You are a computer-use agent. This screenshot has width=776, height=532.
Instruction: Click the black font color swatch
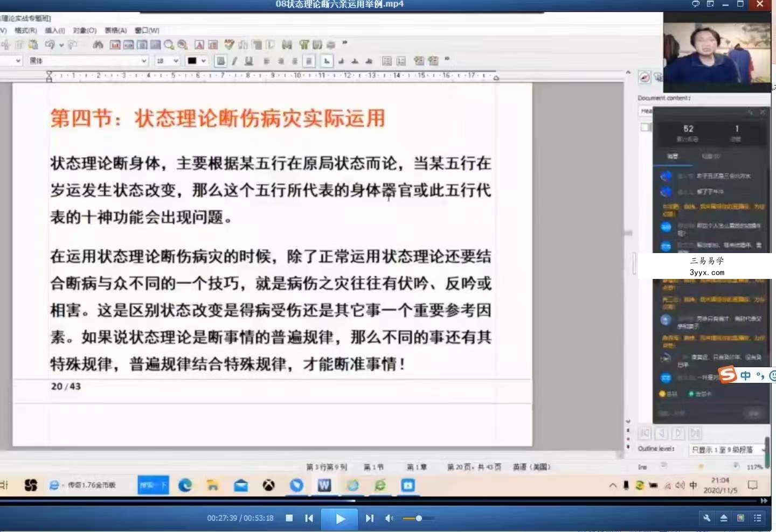192,61
